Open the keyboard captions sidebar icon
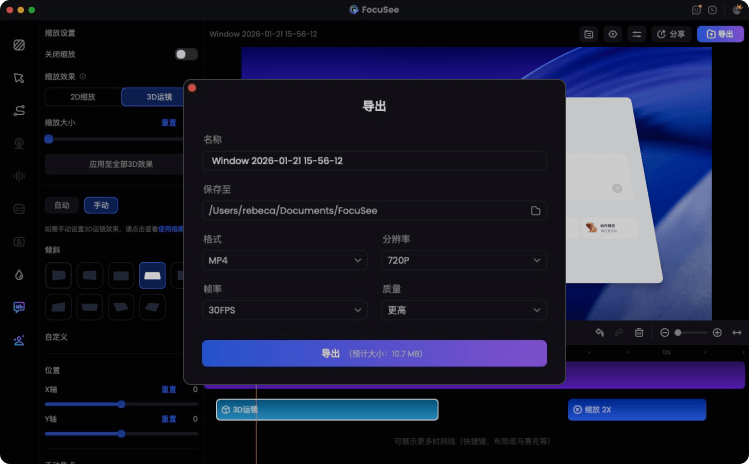 click(x=19, y=209)
